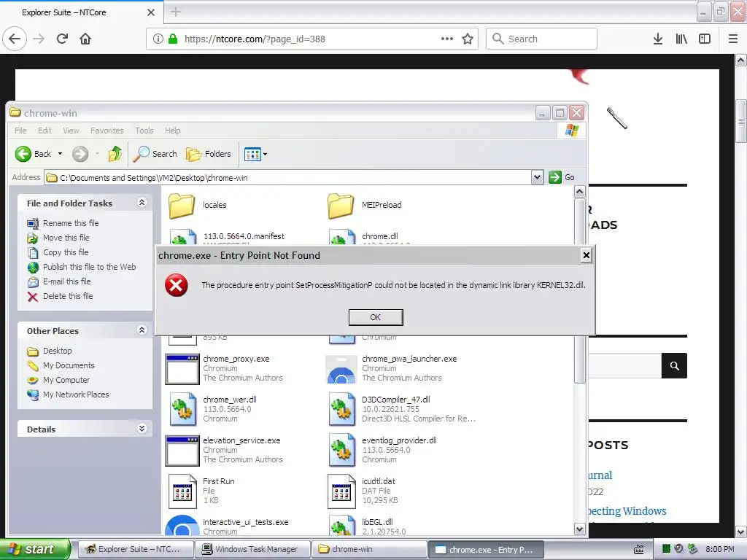Click Move this file task
This screenshot has width=747, height=560.
(66, 238)
